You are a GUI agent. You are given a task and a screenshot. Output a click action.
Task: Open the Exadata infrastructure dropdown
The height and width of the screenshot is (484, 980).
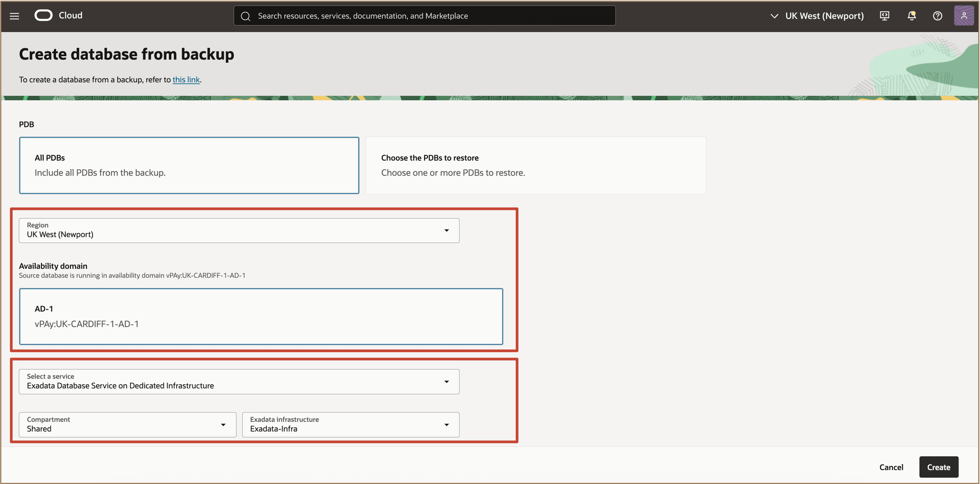click(x=350, y=424)
